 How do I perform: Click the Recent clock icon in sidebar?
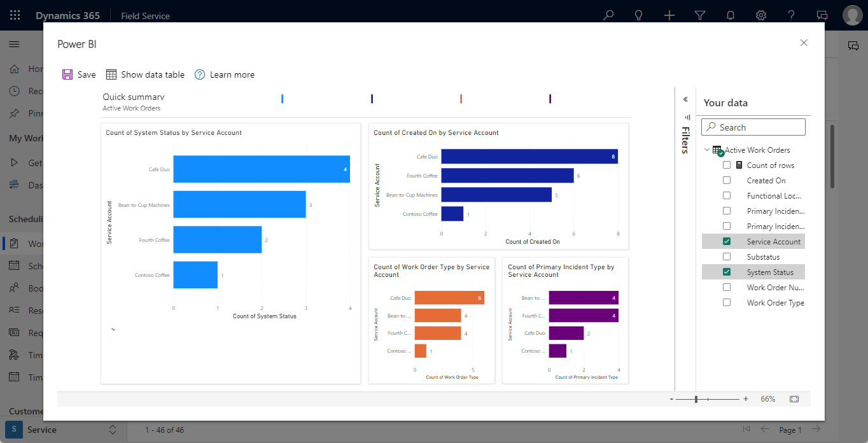[15, 91]
